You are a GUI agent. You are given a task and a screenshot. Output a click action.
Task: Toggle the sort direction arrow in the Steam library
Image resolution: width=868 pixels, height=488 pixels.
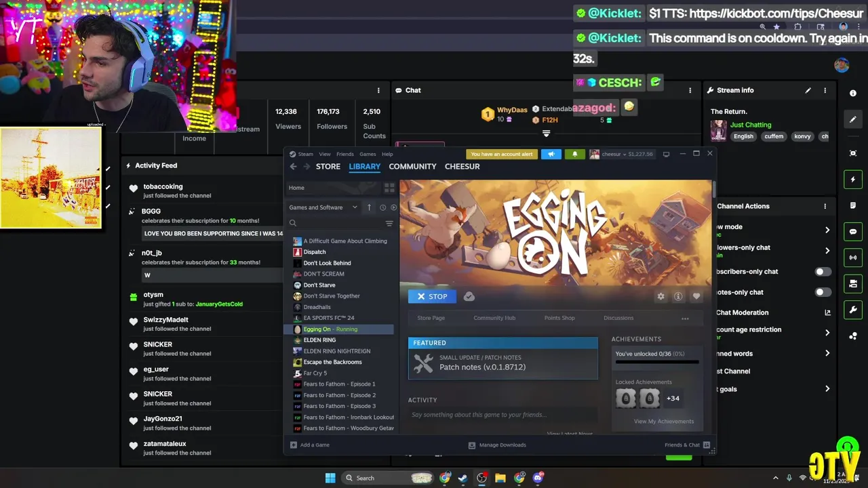click(x=369, y=207)
